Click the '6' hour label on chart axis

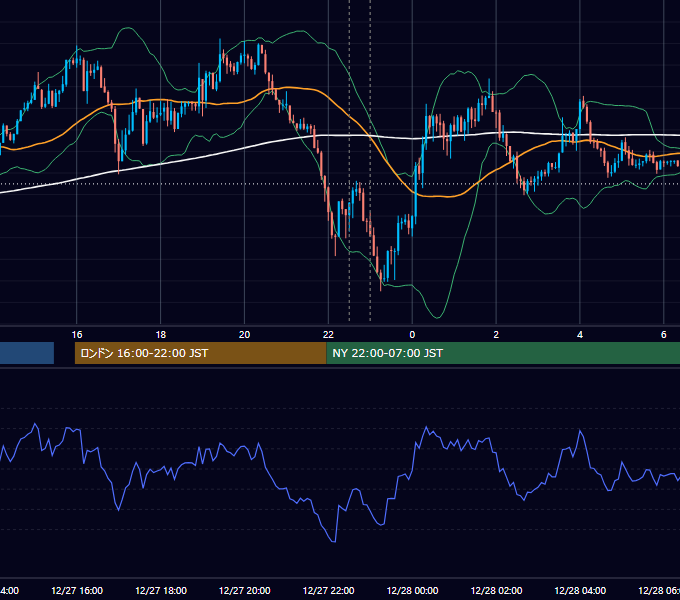(664, 335)
